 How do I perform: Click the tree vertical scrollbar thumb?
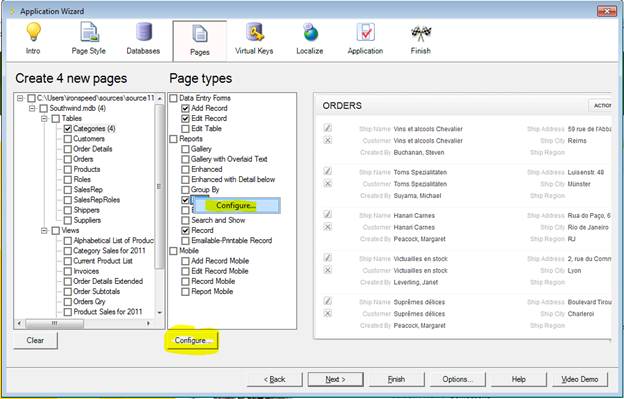coord(160,186)
